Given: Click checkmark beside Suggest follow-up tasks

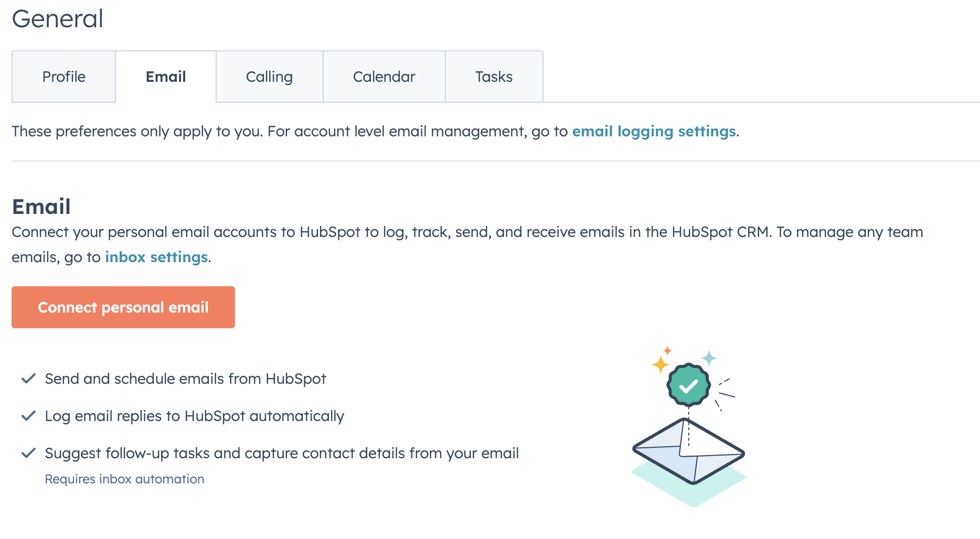Looking at the screenshot, I should [28, 453].
